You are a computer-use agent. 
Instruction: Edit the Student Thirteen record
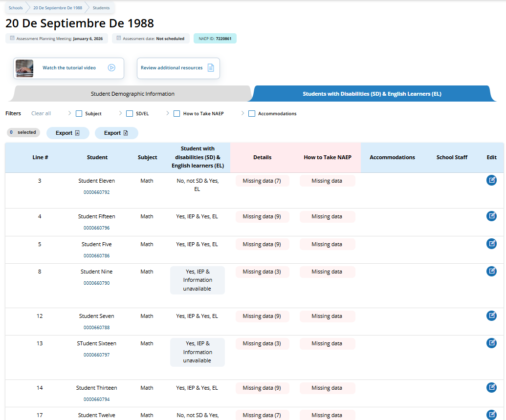click(x=491, y=387)
